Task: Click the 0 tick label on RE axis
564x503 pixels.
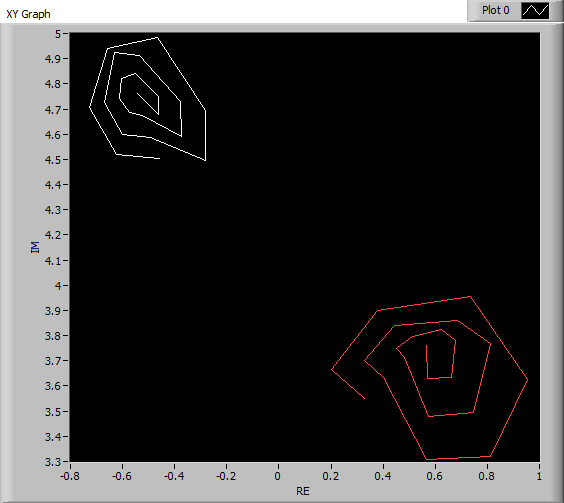Action: pos(277,476)
